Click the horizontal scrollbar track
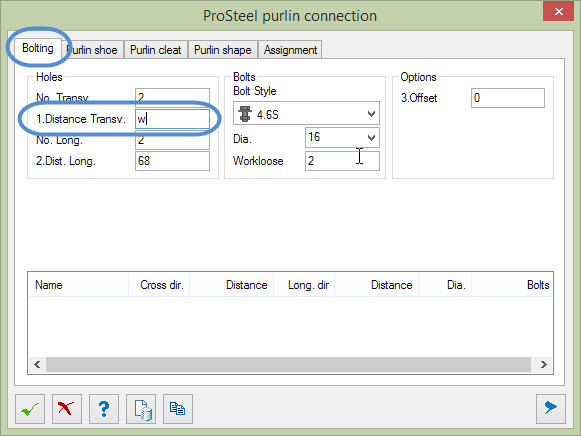The height and width of the screenshot is (436, 581). pos(288,365)
